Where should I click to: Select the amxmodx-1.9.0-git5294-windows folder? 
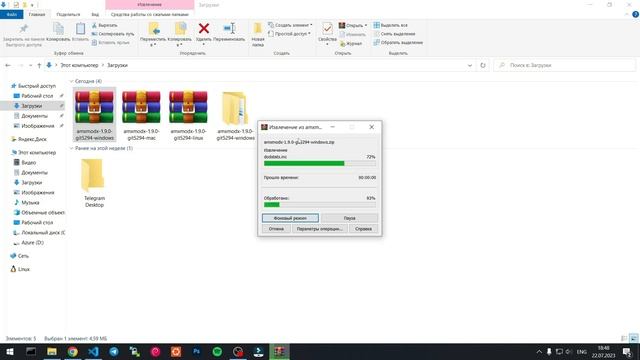click(x=236, y=115)
